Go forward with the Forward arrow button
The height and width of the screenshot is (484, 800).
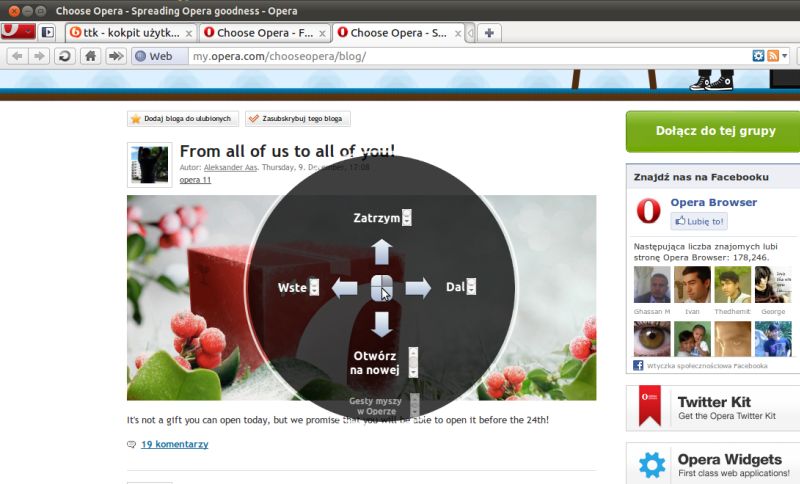click(x=39, y=56)
